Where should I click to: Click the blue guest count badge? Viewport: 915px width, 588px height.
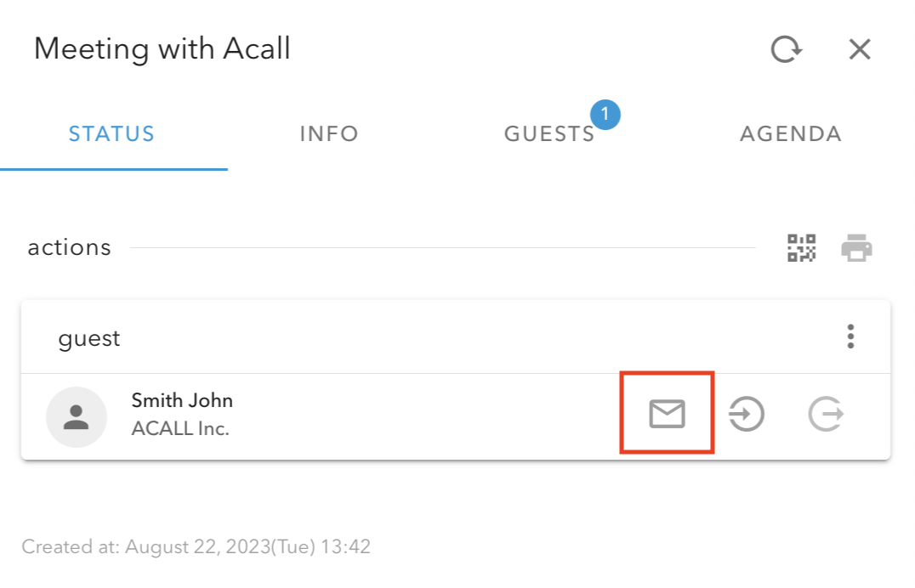(605, 114)
